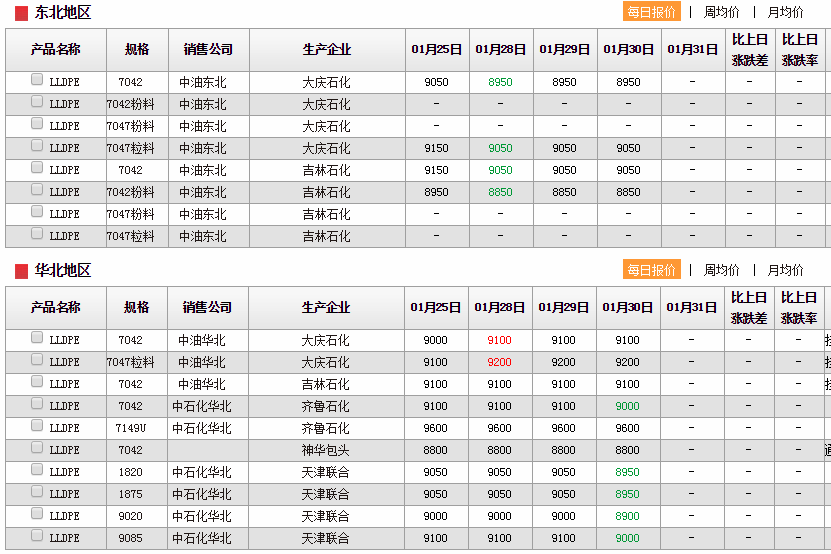This screenshot has height=554, width=831.
Task: Click green 8950 price in 1820 天津联合 row
Action: (x=627, y=472)
